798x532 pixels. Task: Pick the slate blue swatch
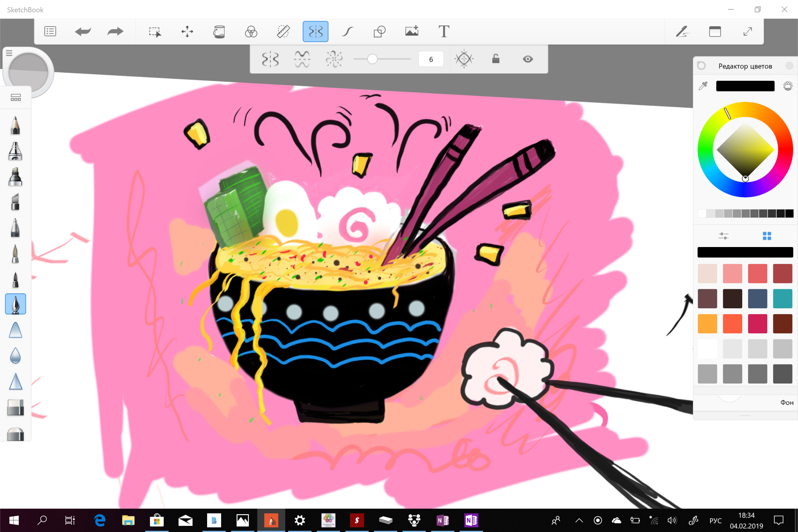tap(757, 299)
